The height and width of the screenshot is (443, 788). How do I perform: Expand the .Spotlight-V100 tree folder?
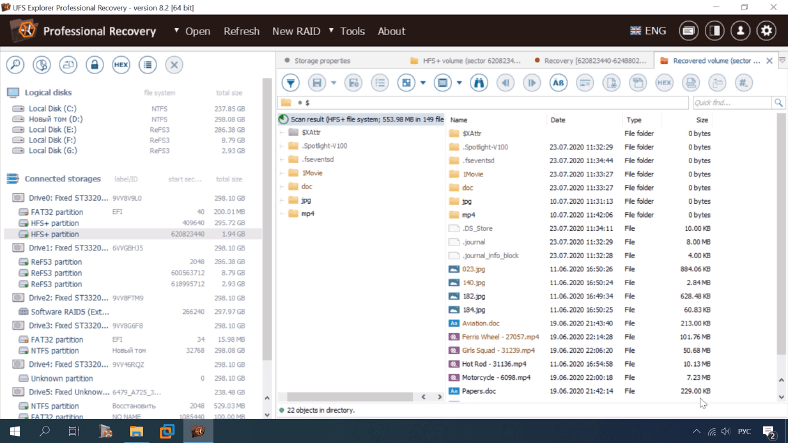pyautogui.click(x=282, y=146)
